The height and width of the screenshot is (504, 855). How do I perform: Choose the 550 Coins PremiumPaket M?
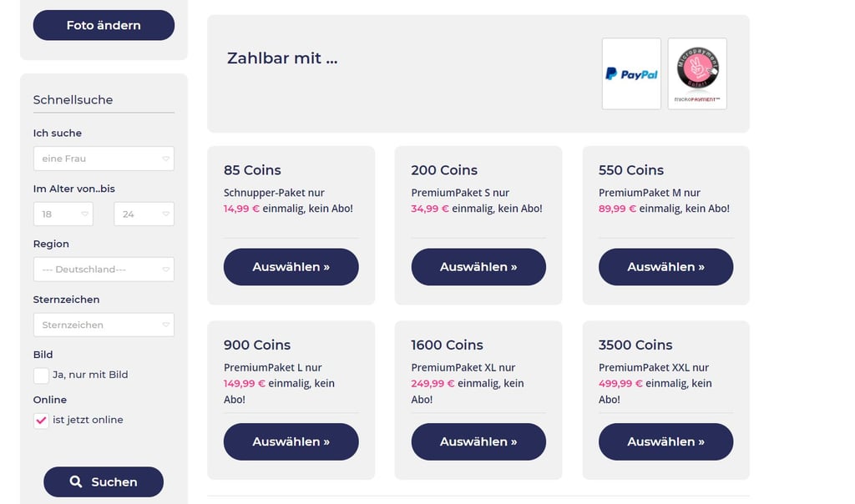[665, 267]
